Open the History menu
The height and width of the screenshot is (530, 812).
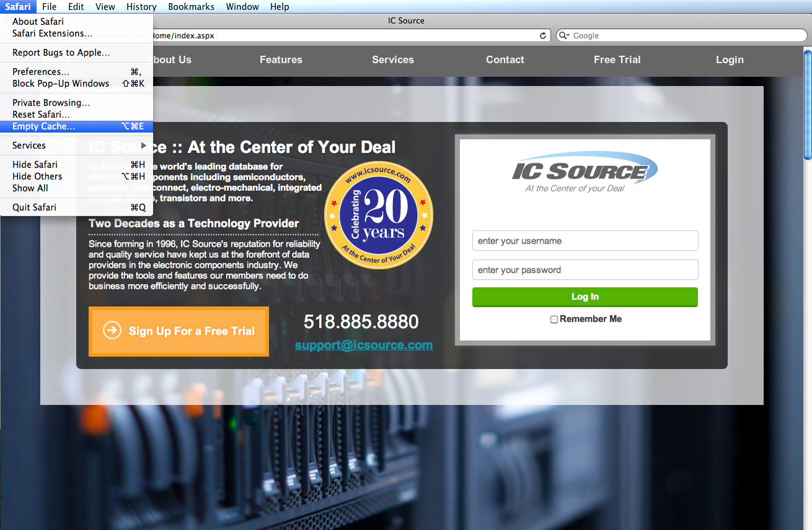[x=141, y=7]
